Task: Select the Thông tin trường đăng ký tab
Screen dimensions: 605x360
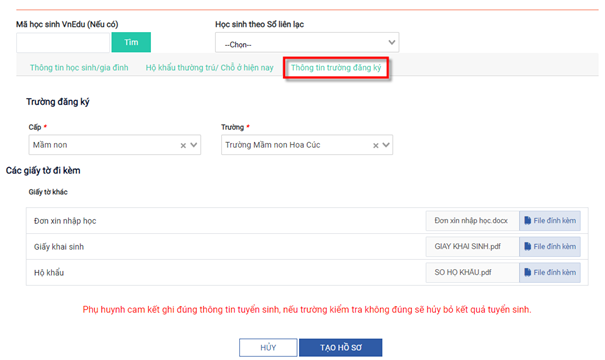Action: [x=336, y=68]
